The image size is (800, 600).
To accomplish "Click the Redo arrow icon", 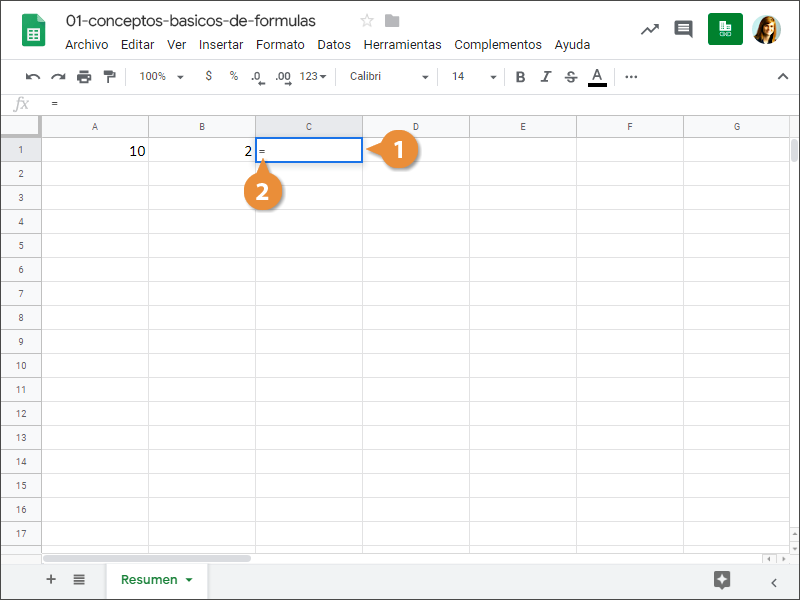I will (58, 77).
